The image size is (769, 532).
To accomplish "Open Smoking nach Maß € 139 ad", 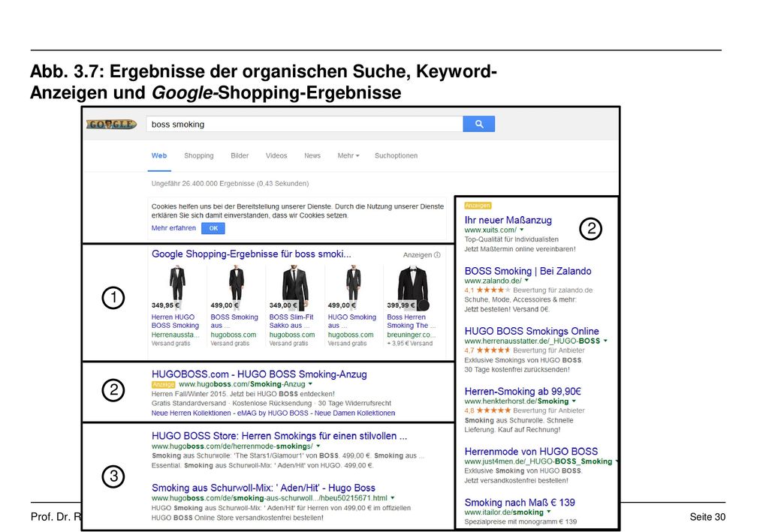I will click(x=520, y=503).
